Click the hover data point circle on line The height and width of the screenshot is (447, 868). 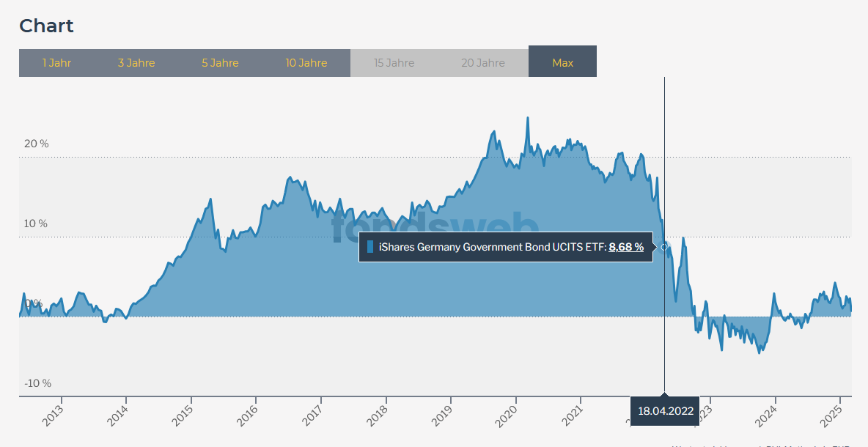coord(664,247)
